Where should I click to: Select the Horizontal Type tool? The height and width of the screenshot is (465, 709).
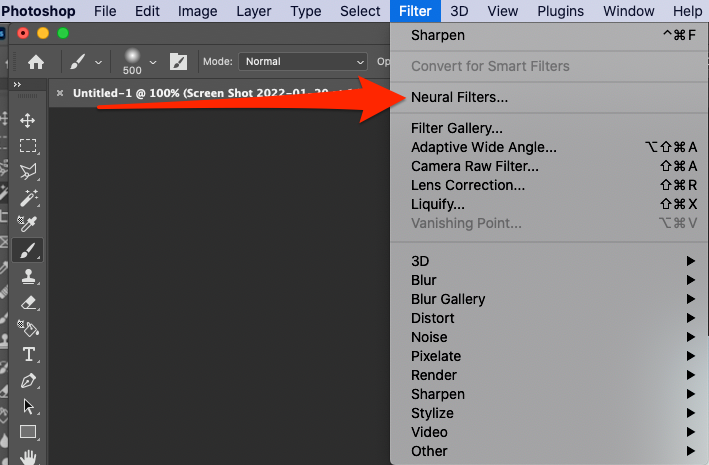tap(28, 354)
